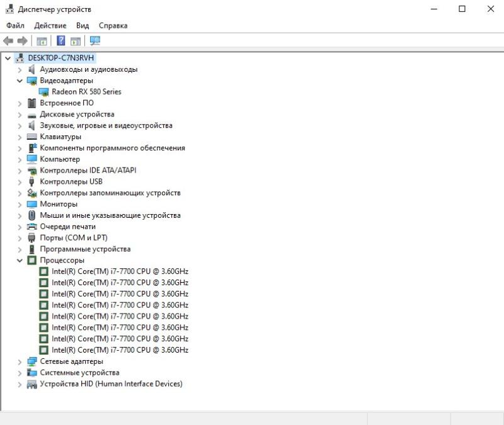504x425 pixels.
Task: Expand the Встроенное ПО category
Action: click(20, 103)
